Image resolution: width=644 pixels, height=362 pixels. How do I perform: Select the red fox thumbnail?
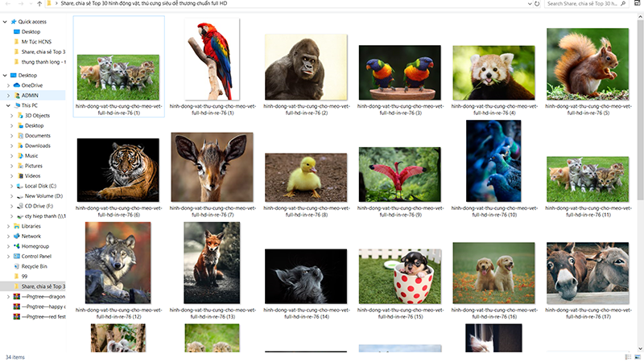click(x=212, y=263)
